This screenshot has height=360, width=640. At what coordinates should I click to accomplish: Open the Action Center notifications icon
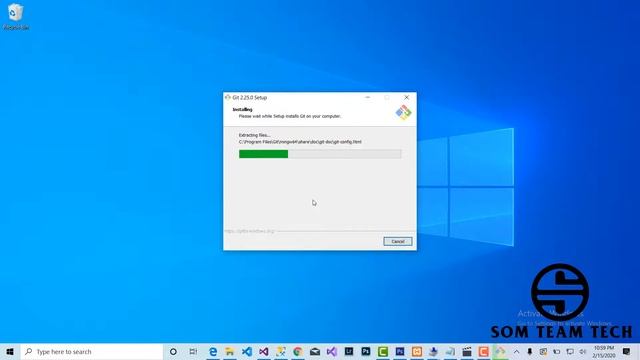click(x=627, y=351)
